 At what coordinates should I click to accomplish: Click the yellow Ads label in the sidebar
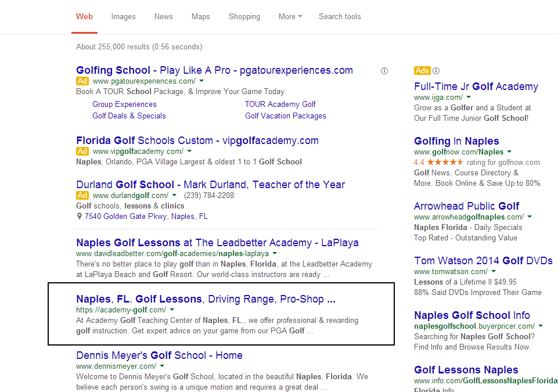pyautogui.click(x=422, y=70)
